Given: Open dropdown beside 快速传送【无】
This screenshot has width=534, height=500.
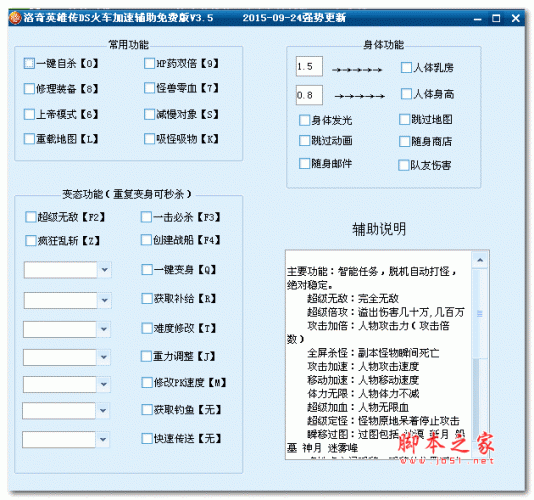Looking at the screenshot, I should pos(103,439).
